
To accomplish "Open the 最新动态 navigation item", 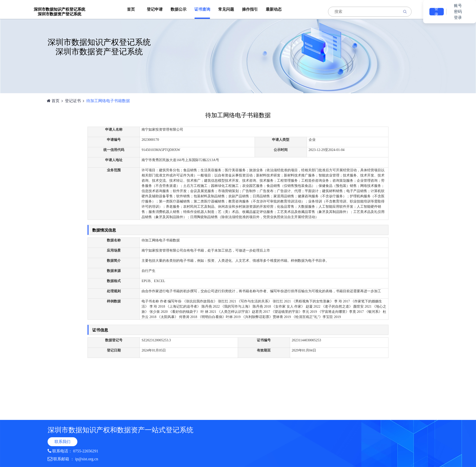I will coord(274,9).
